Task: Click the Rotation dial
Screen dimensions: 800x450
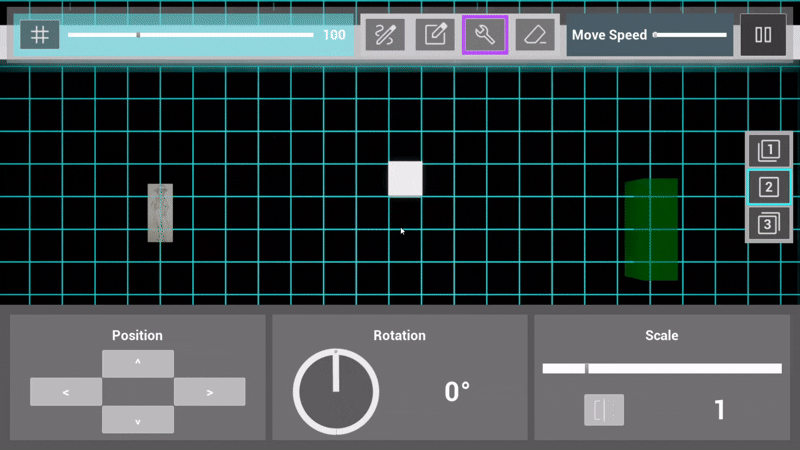Action: (x=336, y=391)
